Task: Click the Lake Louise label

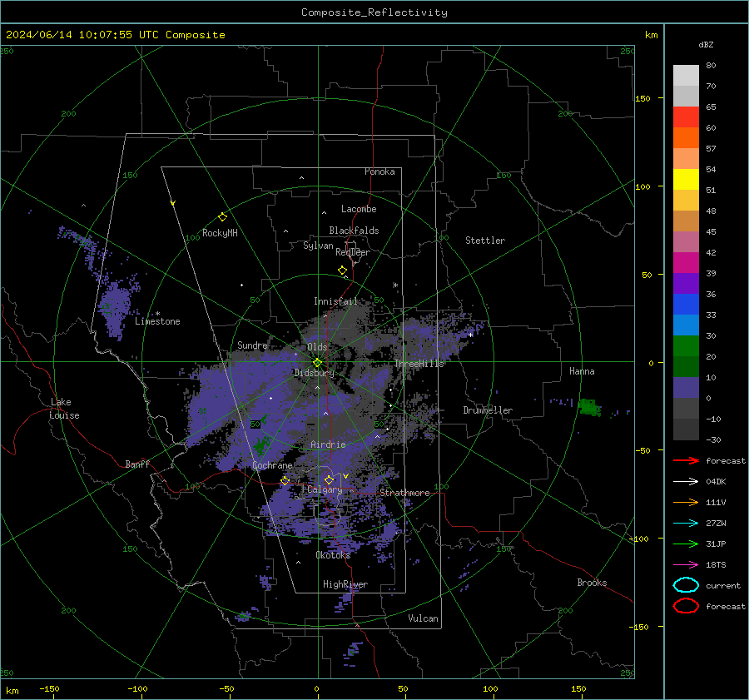Action: [64, 409]
